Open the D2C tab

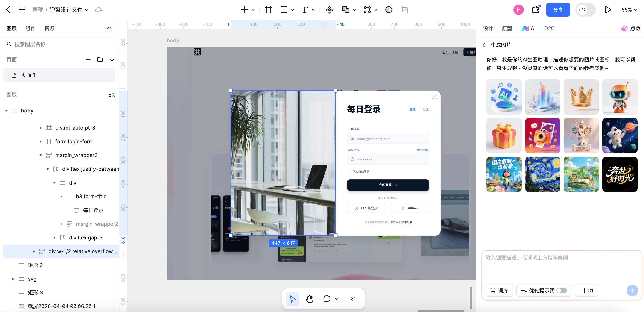(x=549, y=29)
